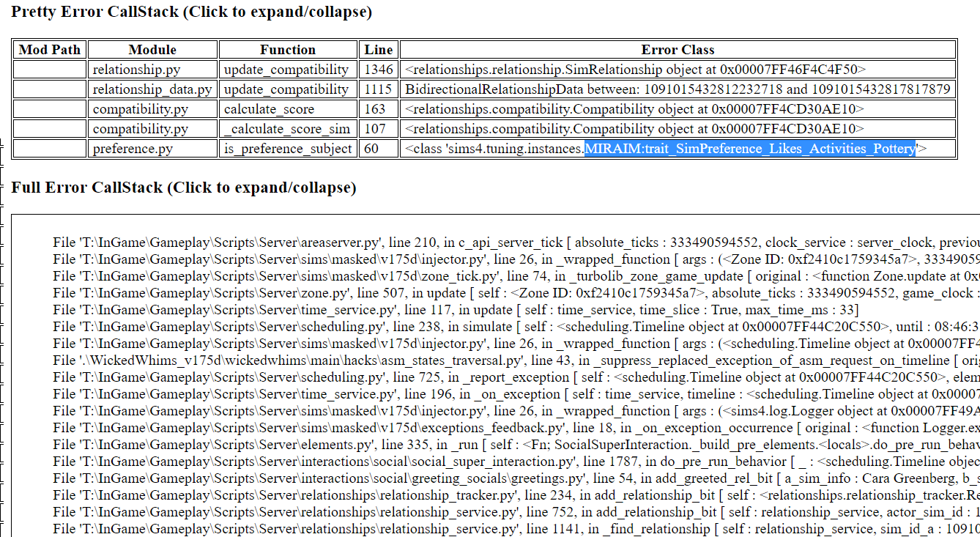Screen dimensions: 980x537
Task: Click the greetings.py line 54 stack line
Action: click(516, 478)
